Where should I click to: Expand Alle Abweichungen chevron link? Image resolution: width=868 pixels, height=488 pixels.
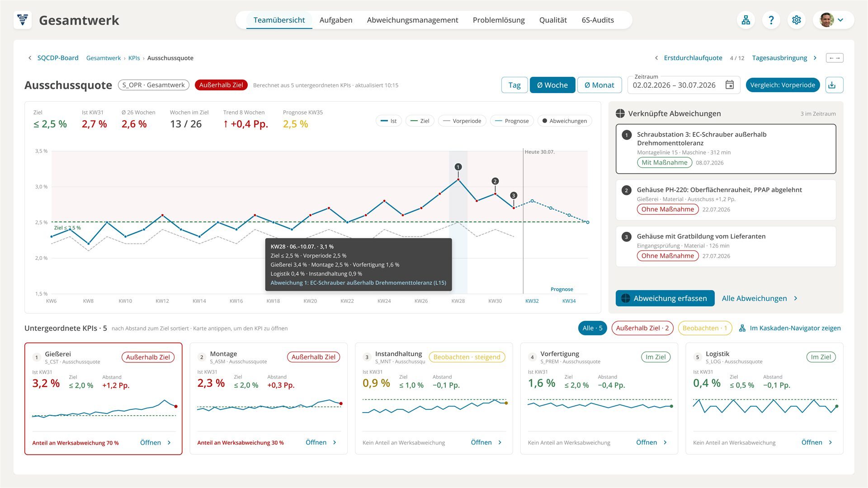796,298
